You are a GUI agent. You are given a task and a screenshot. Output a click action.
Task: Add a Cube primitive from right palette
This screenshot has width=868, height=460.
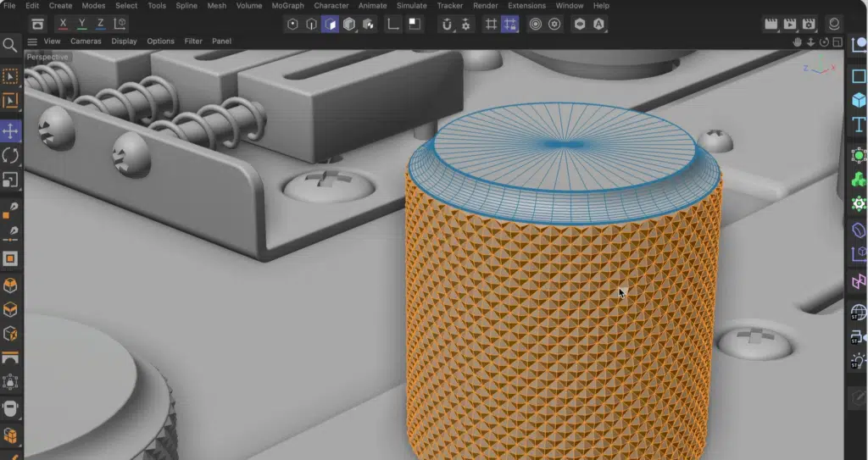[859, 100]
